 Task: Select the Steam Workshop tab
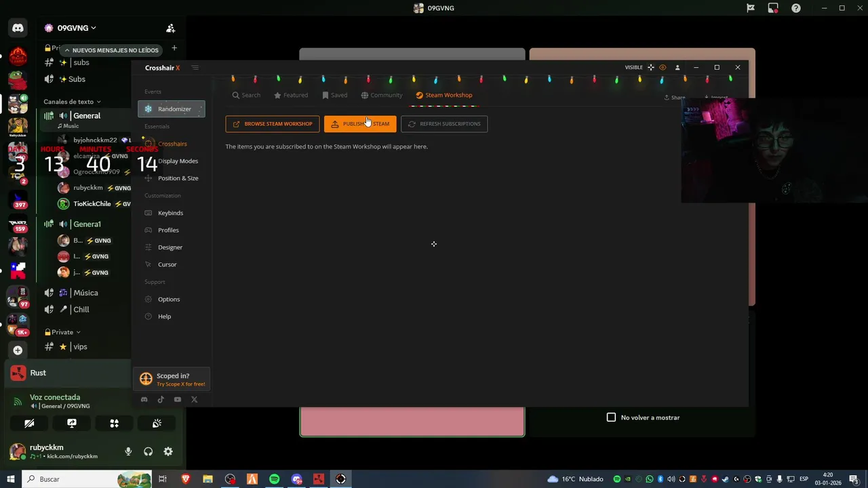(444, 95)
